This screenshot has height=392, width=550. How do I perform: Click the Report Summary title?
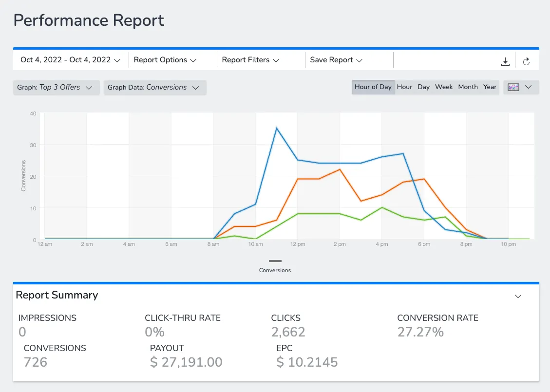coord(57,295)
